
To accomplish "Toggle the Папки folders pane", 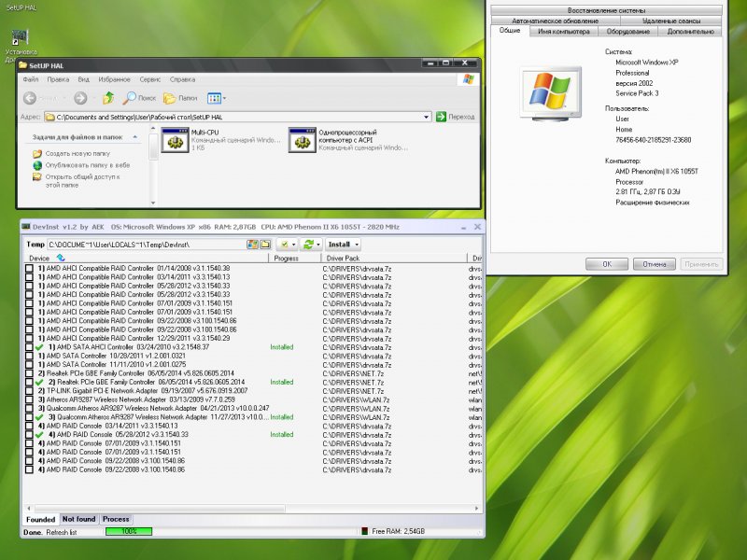I will 180,98.
